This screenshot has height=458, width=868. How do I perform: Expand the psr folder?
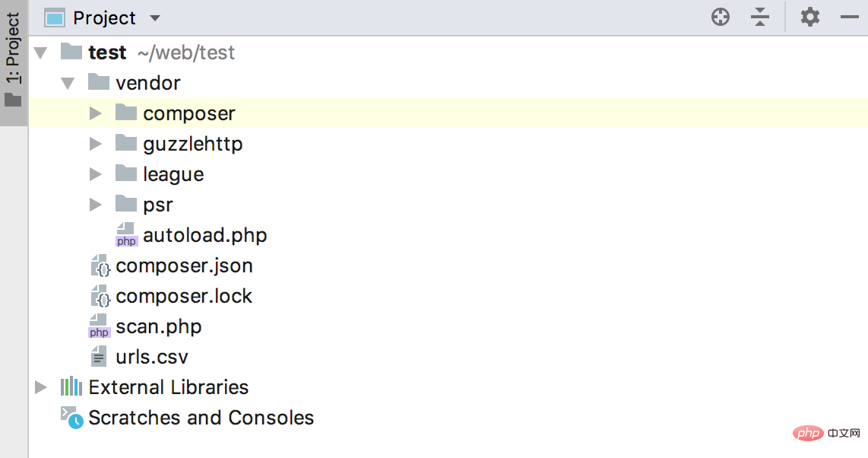coord(96,204)
